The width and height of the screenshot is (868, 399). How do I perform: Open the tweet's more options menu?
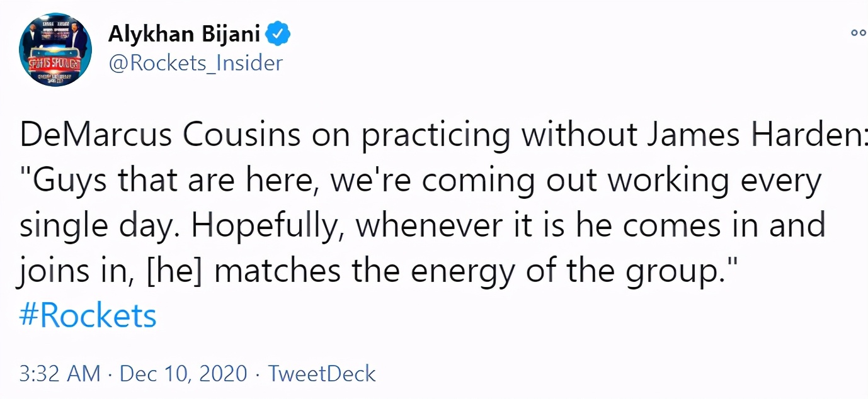pyautogui.click(x=859, y=34)
